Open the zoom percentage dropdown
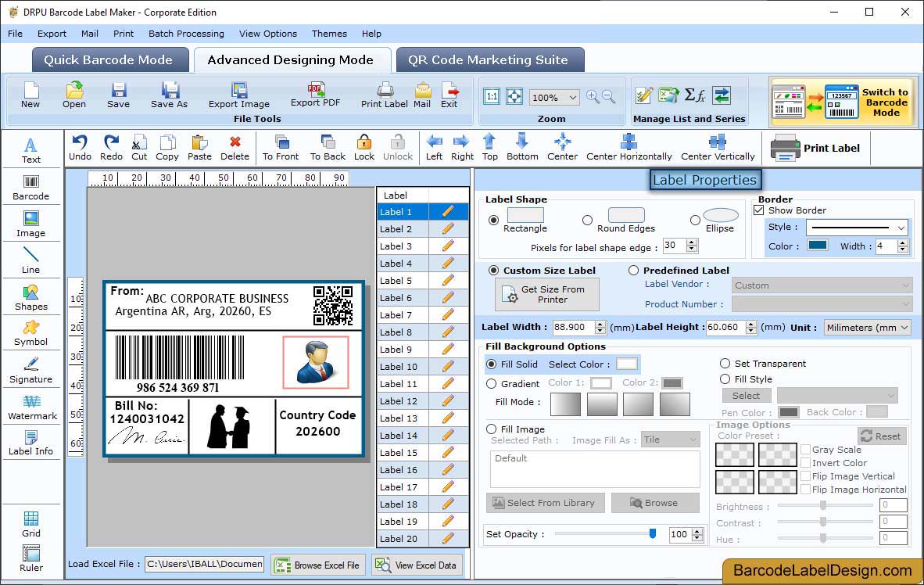 [x=572, y=97]
